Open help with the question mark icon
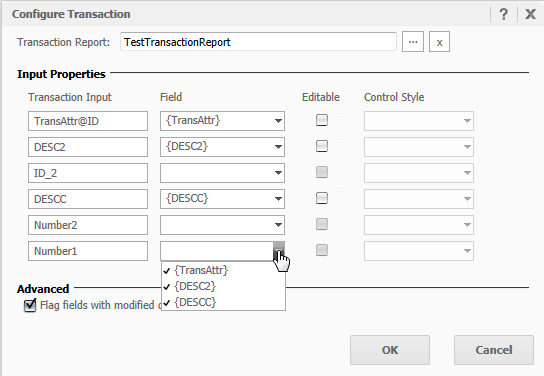 503,14
